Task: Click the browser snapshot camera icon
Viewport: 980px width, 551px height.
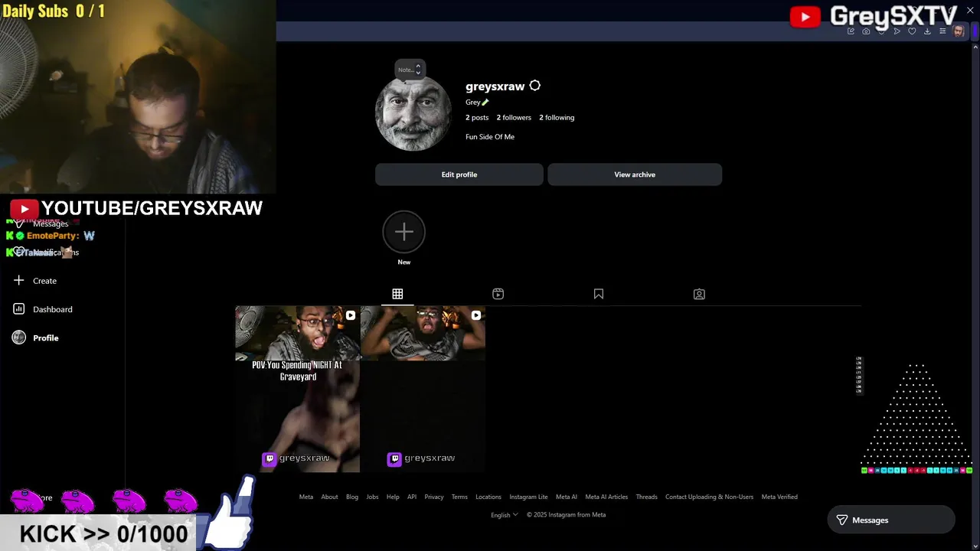Action: click(x=866, y=31)
